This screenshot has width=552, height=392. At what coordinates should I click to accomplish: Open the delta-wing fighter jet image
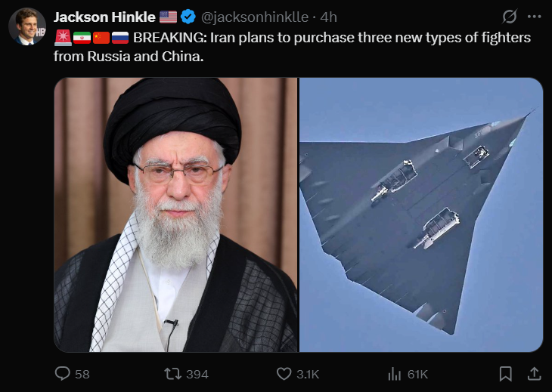click(x=421, y=215)
